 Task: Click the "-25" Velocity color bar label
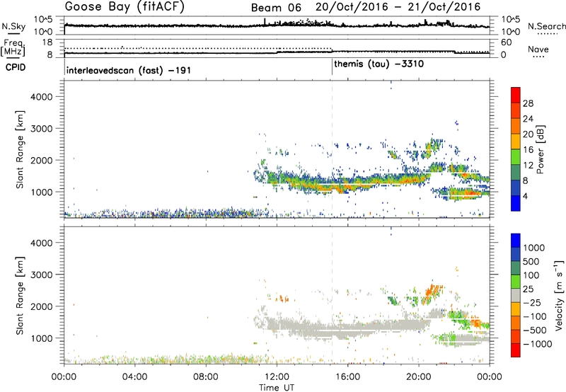(x=532, y=302)
